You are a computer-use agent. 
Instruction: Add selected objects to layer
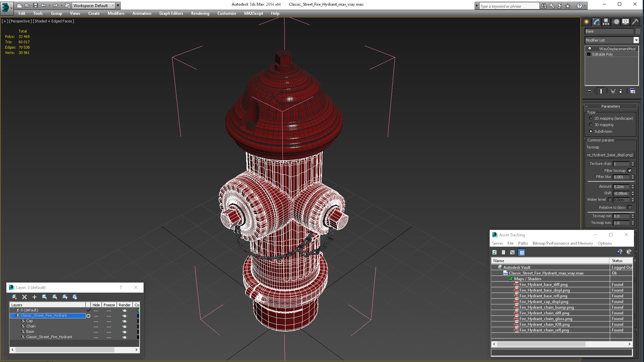tap(34, 297)
